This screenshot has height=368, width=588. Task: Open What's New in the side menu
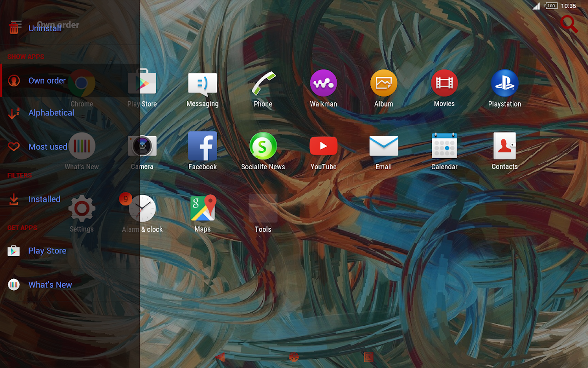pos(70,285)
